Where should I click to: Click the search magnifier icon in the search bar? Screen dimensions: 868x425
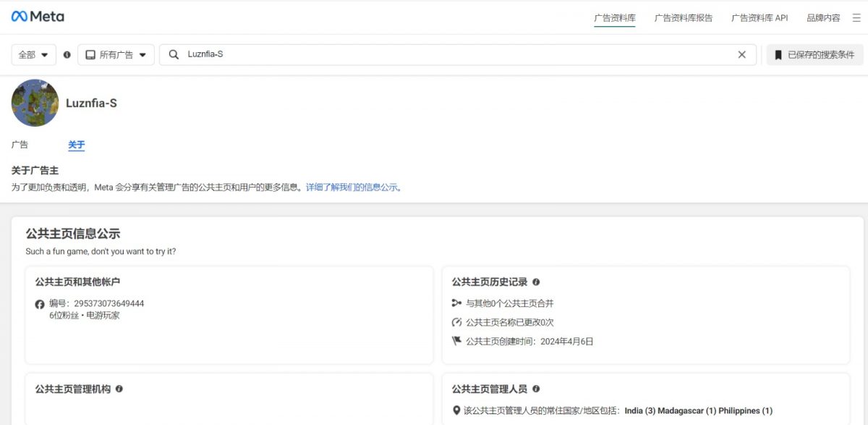pos(174,54)
